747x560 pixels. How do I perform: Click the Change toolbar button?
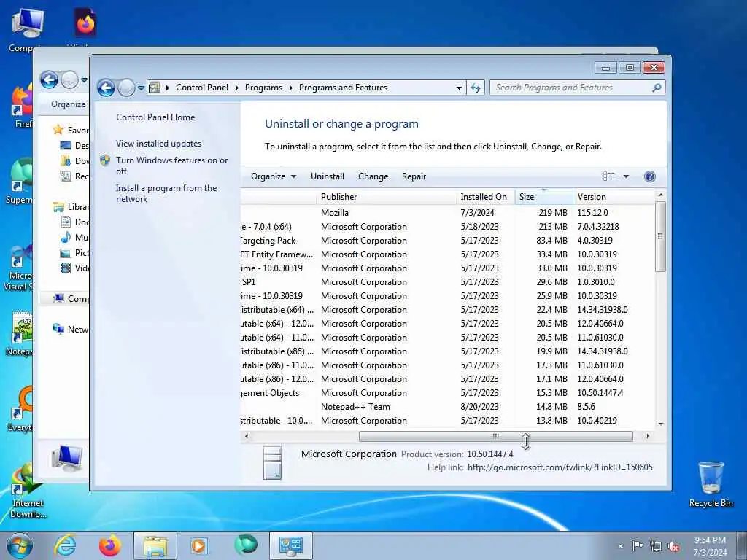[x=373, y=176]
